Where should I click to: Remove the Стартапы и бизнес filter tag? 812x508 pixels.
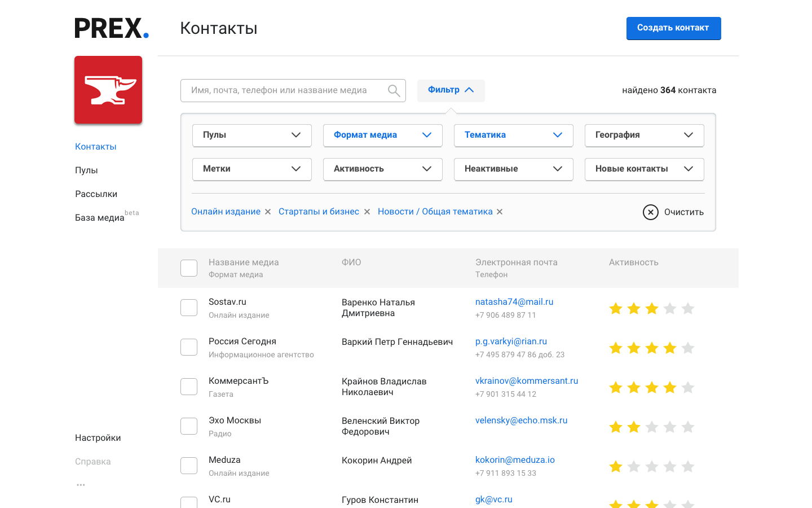coord(367,212)
